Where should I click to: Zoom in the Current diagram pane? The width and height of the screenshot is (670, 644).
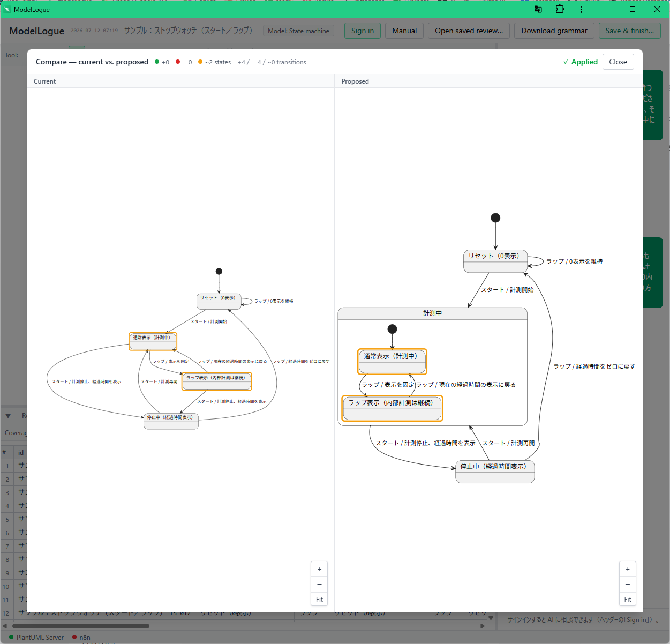319,569
